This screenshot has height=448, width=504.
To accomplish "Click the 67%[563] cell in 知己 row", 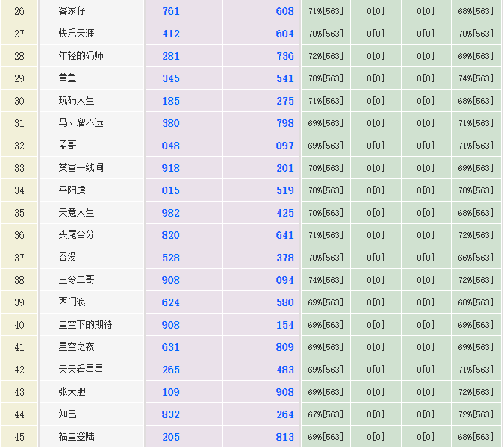I will [x=326, y=414].
